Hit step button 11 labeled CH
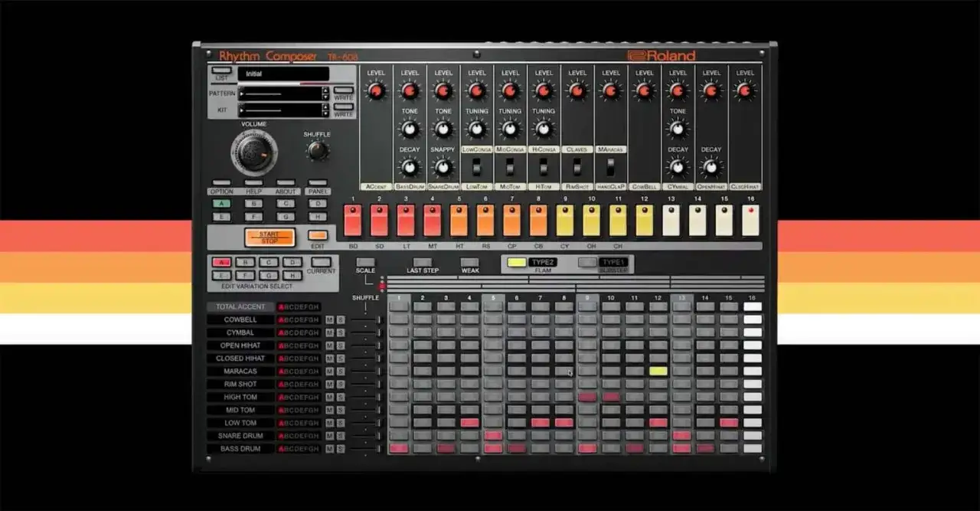 pos(618,221)
